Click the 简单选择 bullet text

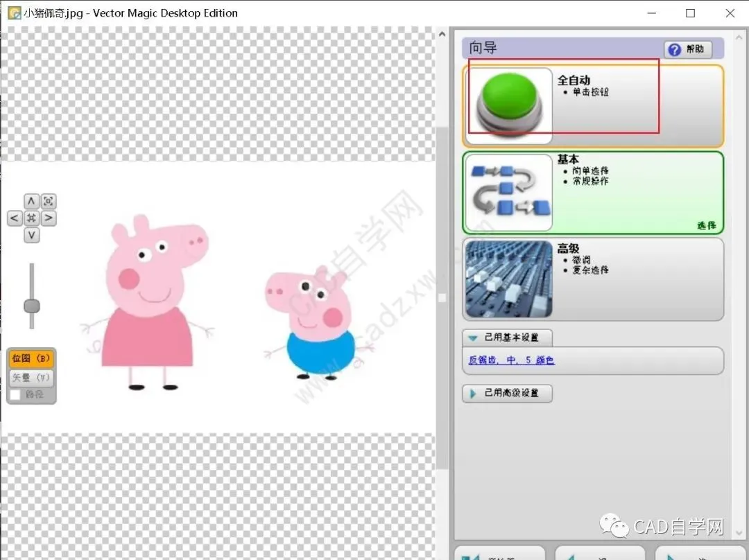(x=590, y=171)
